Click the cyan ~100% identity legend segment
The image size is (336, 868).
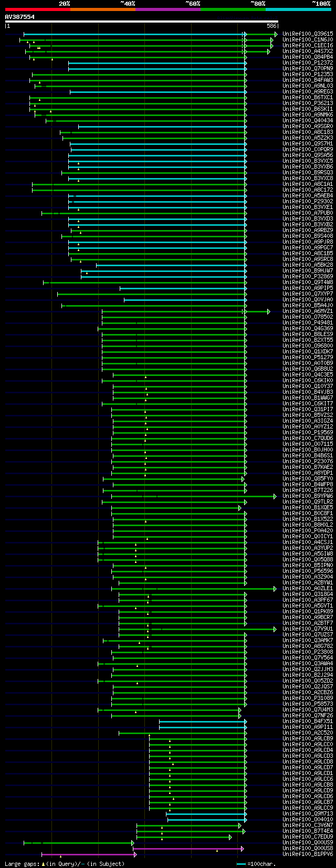[298, 9]
